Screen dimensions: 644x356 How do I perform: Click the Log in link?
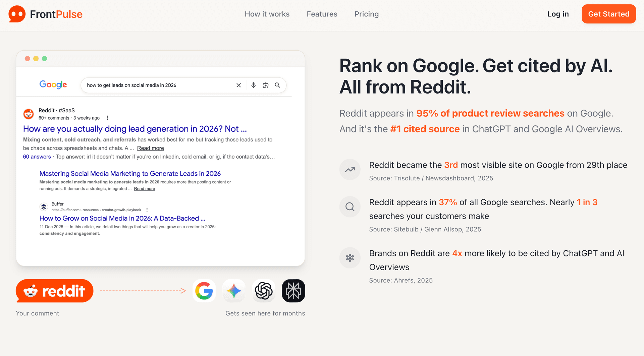point(558,14)
